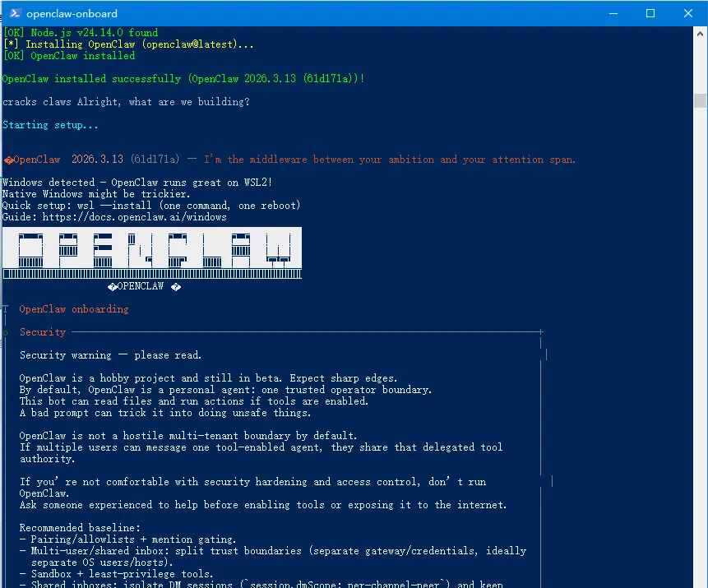The height and width of the screenshot is (588, 708).
Task: Click 'By default, OpenClaw is a personal agent' line
Action: click(x=226, y=390)
